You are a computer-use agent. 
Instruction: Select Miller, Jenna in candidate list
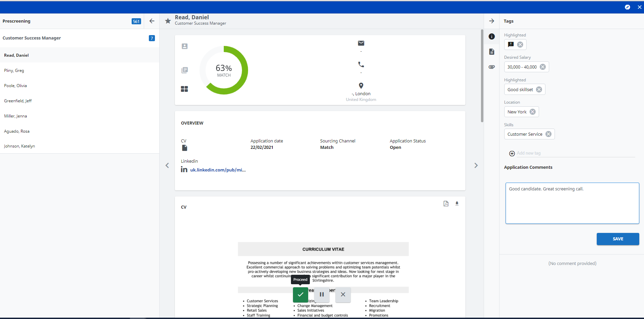click(x=80, y=116)
